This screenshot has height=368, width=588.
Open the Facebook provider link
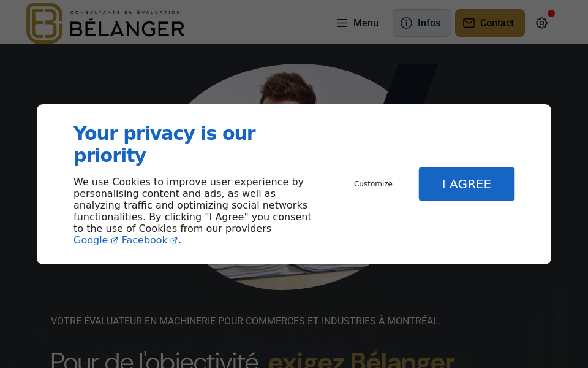(145, 240)
